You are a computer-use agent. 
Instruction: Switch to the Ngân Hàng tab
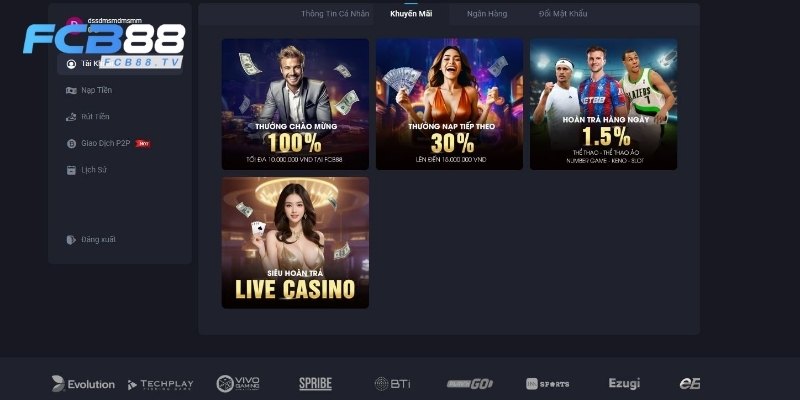pos(487,14)
